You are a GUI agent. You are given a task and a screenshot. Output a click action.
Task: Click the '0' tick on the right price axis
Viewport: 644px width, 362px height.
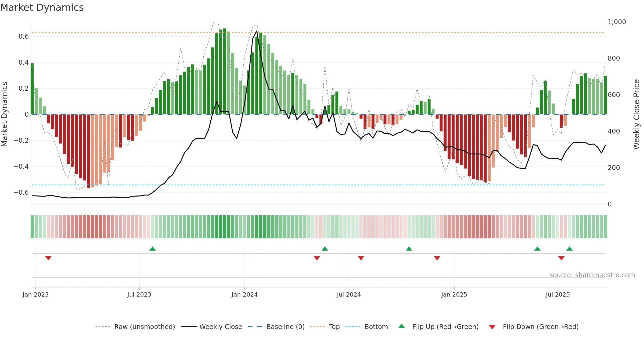[610, 204]
